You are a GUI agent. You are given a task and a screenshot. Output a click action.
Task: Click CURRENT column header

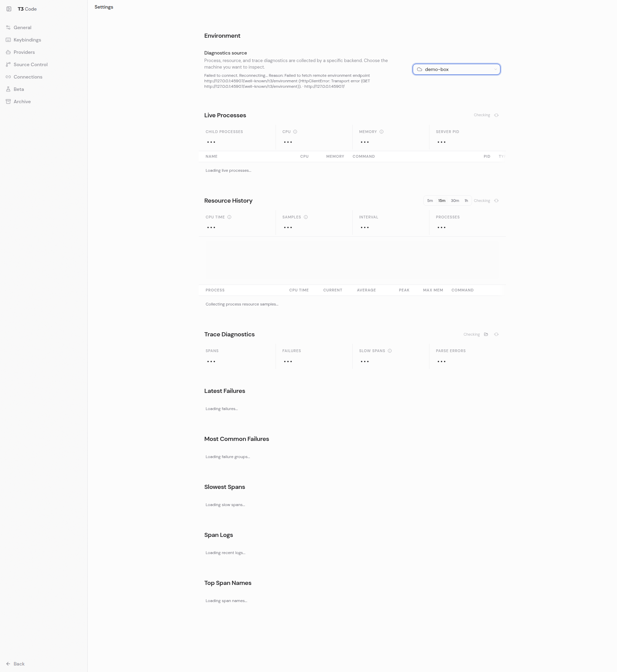[332, 290]
